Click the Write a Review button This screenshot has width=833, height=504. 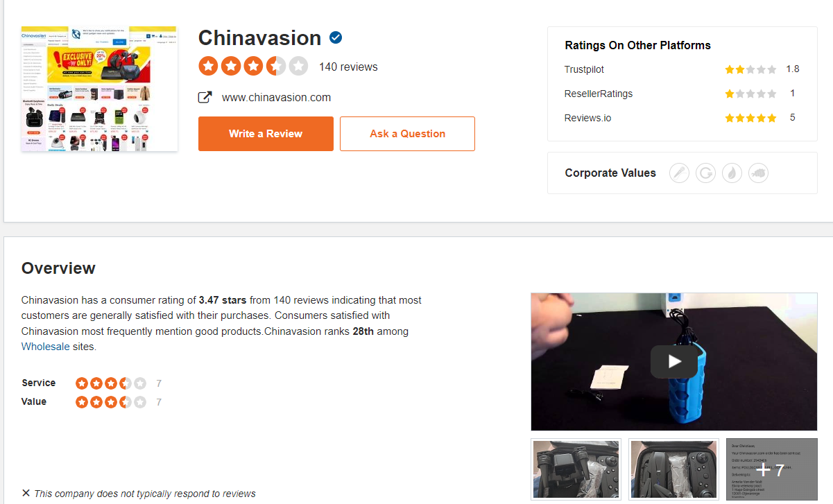tap(266, 134)
